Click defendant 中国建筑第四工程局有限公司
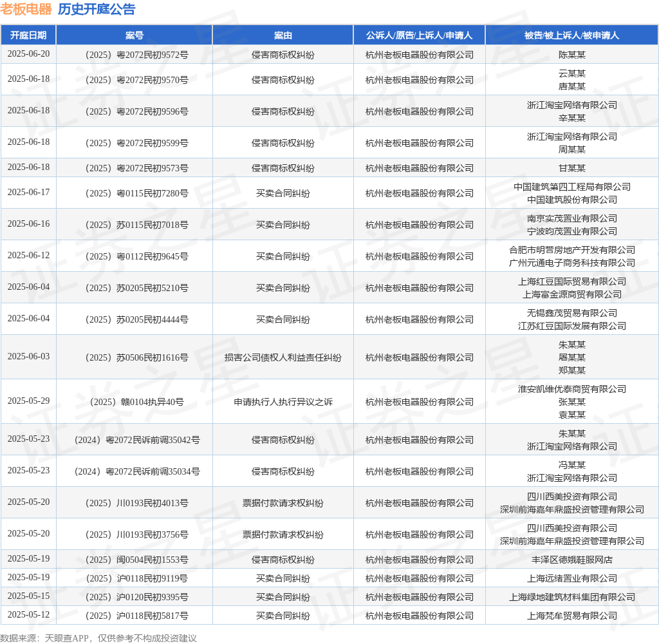 [572, 187]
